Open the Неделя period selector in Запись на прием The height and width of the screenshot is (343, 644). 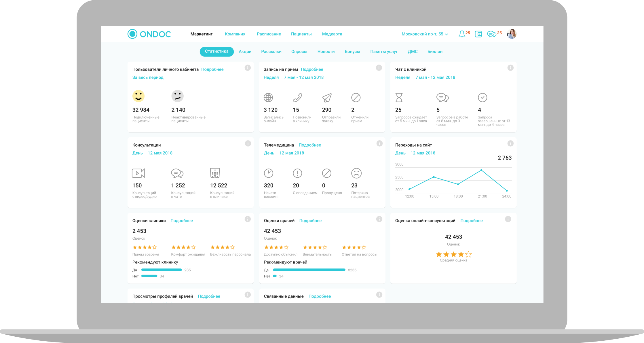click(x=271, y=77)
